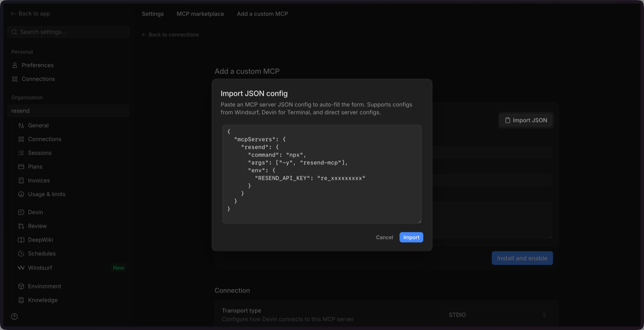The image size is (644, 330).
Task: Click Back to connections link
Action: [170, 34]
